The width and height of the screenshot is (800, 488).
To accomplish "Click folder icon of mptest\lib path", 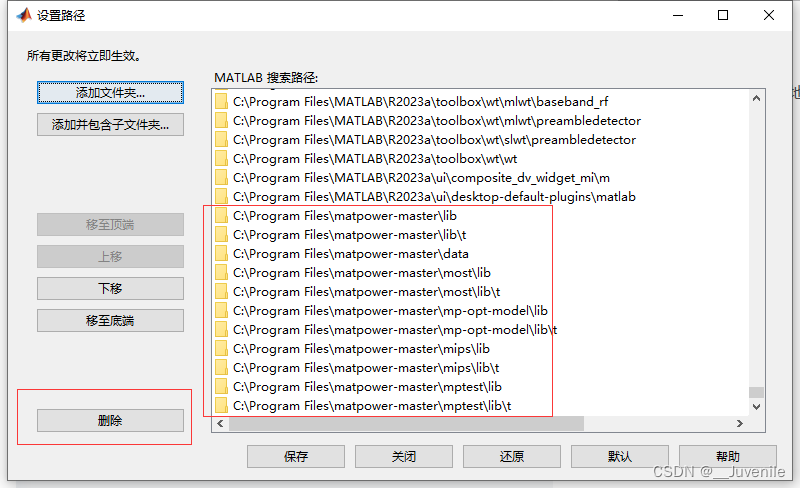I will pyautogui.click(x=221, y=386).
